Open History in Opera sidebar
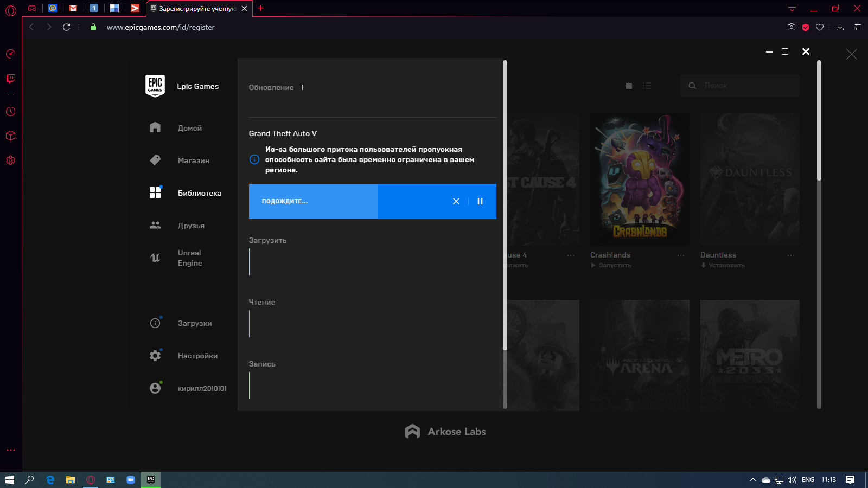 click(x=10, y=112)
